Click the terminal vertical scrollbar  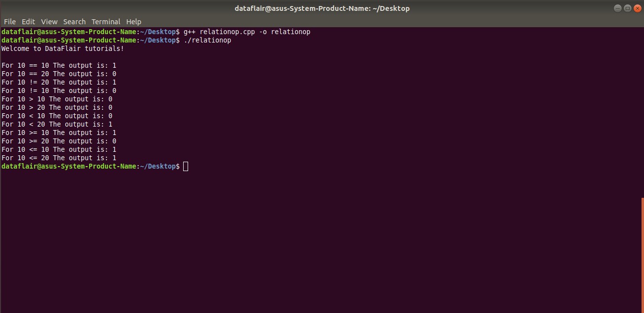pos(643,255)
